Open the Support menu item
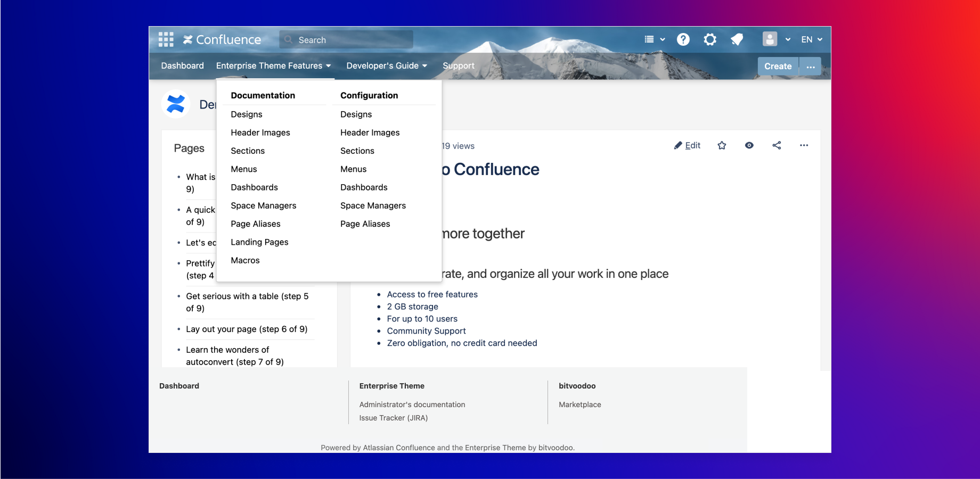 pyautogui.click(x=459, y=66)
